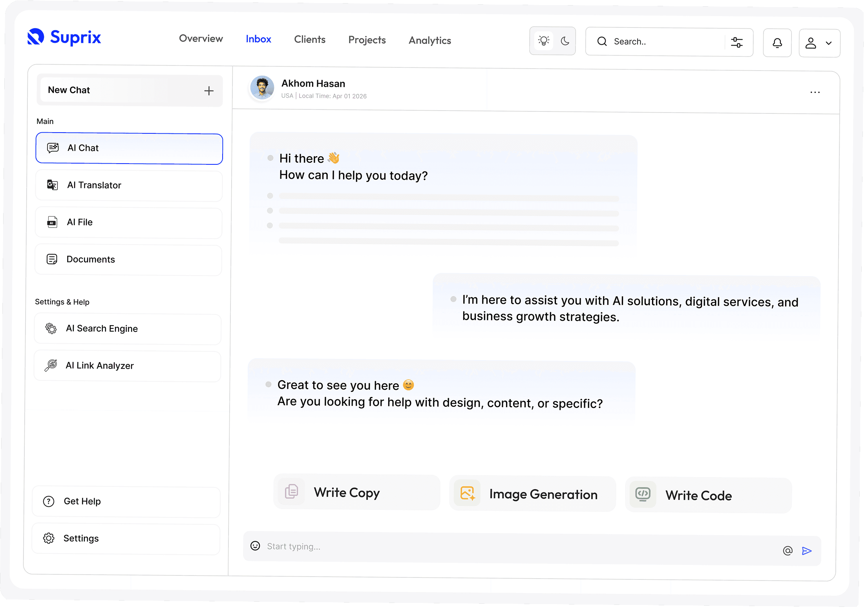
Task: Choose the Write Copy suggestion
Action: tap(357, 492)
